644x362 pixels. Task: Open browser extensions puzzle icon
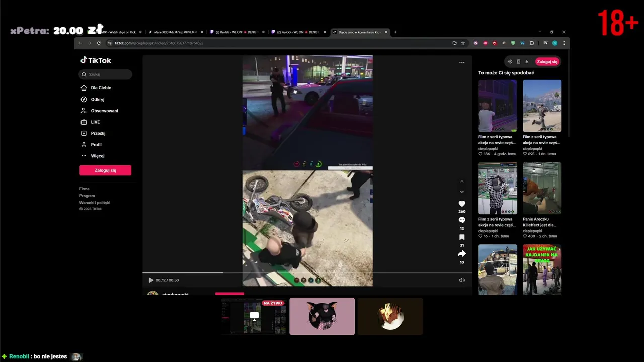[x=531, y=43]
